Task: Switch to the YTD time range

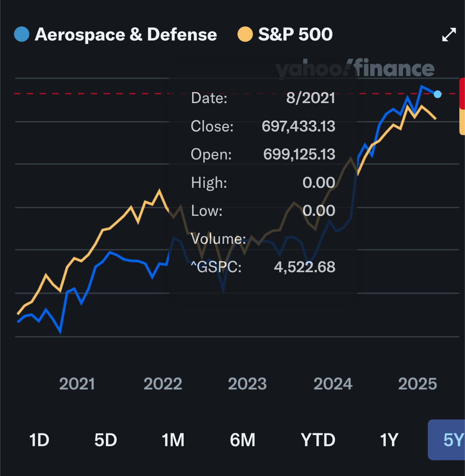Action: pyautogui.click(x=318, y=440)
